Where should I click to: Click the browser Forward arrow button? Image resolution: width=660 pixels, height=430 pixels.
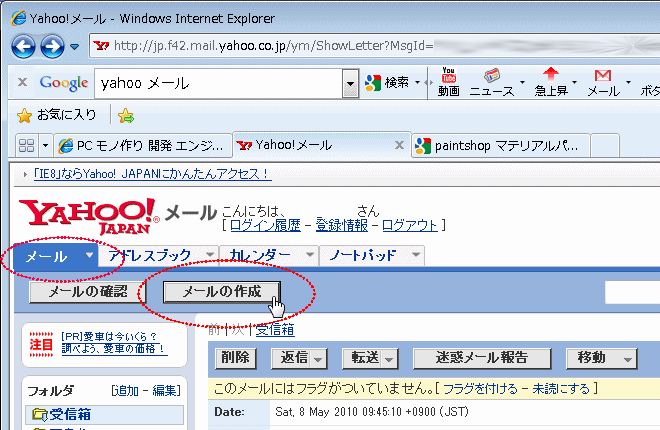pyautogui.click(x=52, y=45)
